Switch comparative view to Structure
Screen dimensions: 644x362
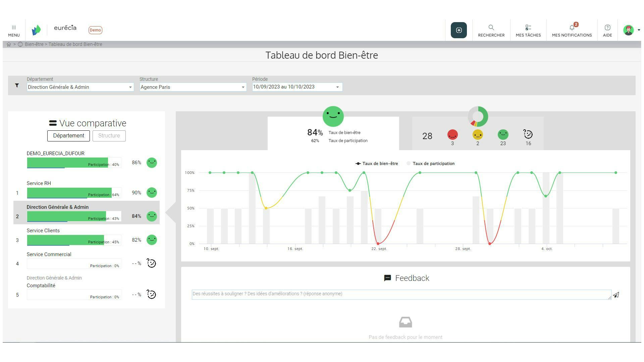click(109, 135)
